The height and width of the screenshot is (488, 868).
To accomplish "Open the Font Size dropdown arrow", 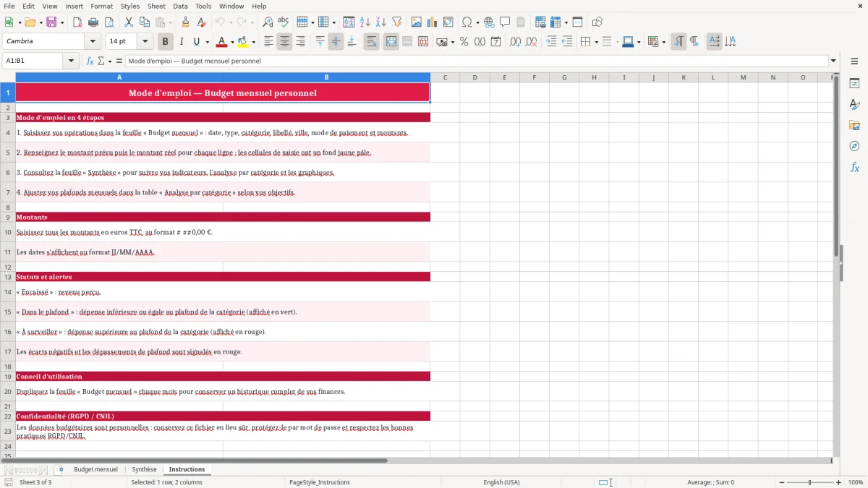I will [145, 42].
